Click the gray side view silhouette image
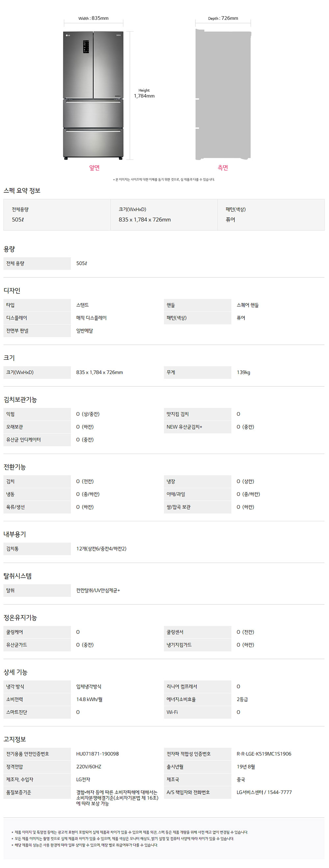Screen dimensions: 329x868 click(x=223, y=94)
